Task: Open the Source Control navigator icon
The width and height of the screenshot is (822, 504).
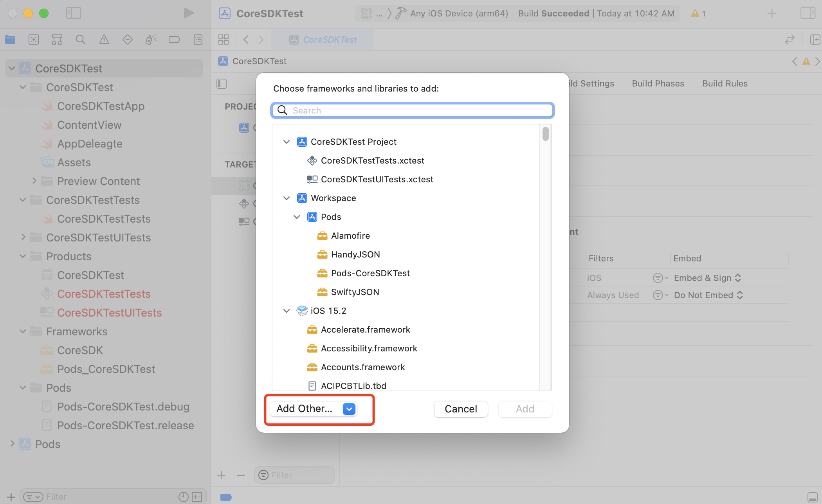Action: pos(34,40)
